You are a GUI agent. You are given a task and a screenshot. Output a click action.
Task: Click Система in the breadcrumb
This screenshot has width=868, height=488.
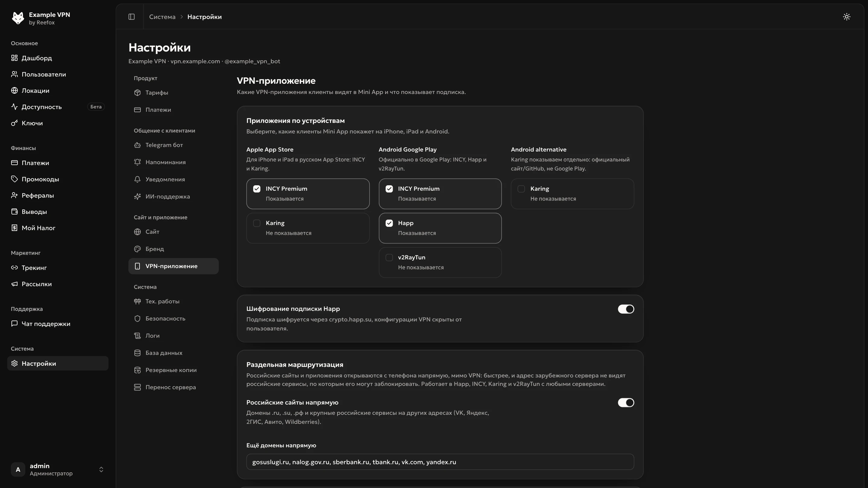[x=162, y=17]
